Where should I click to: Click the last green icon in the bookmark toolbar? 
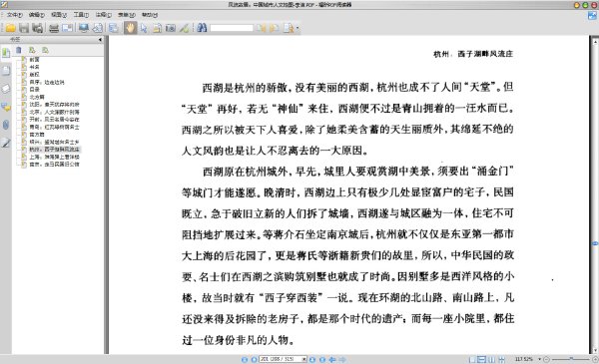[46, 50]
